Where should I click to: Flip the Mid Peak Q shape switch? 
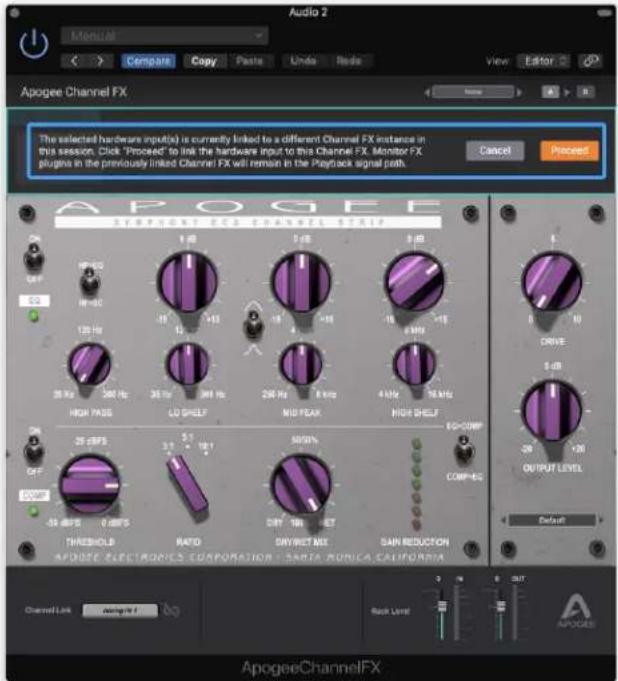[x=254, y=325]
